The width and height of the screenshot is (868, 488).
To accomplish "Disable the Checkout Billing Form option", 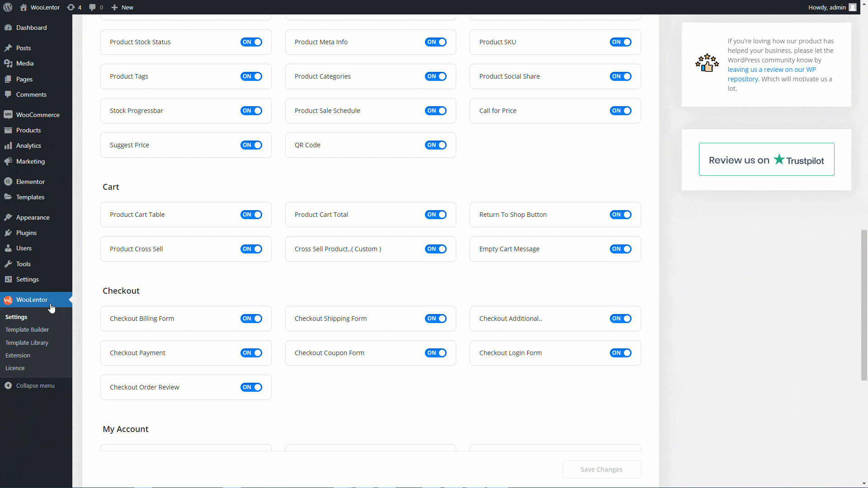I will point(251,318).
